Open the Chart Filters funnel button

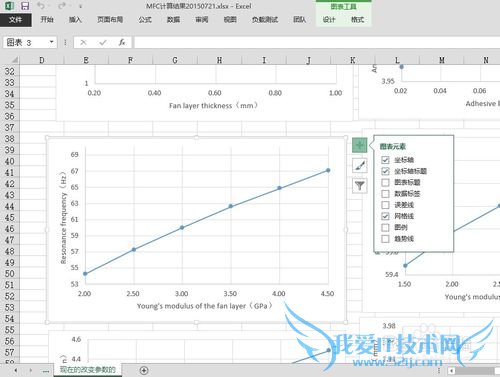(360, 186)
